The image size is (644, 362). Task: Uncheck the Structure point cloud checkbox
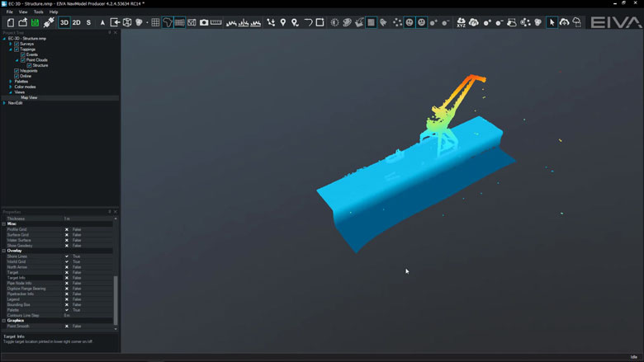click(x=30, y=65)
